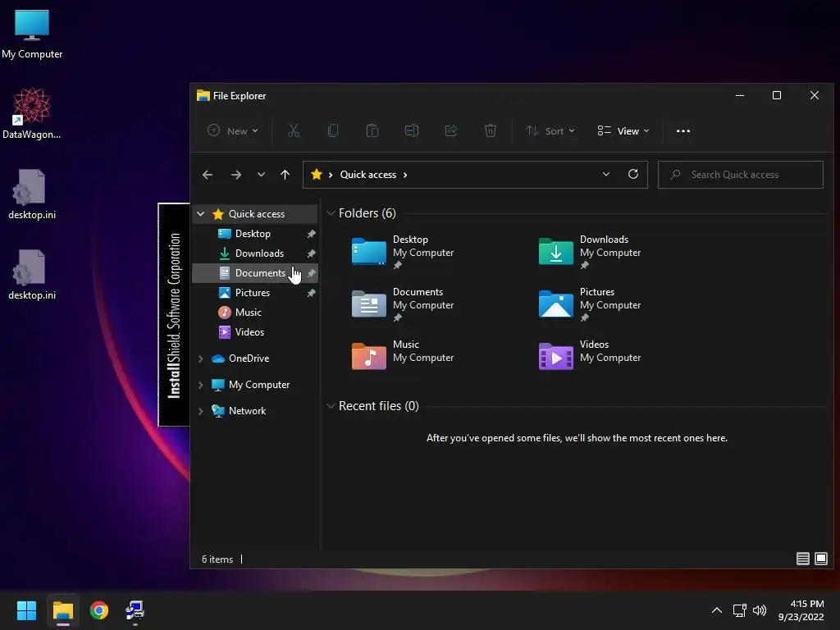Select Documents in the navigation pane

[255, 273]
